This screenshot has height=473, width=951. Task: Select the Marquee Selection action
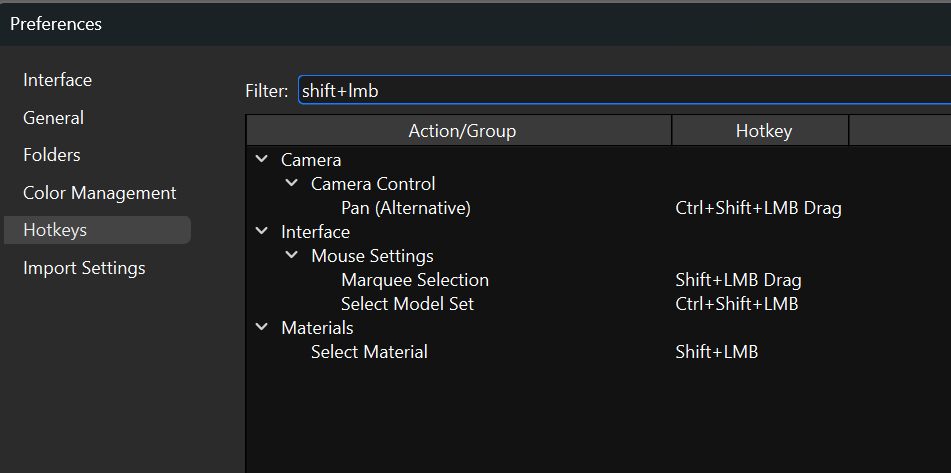(x=414, y=280)
